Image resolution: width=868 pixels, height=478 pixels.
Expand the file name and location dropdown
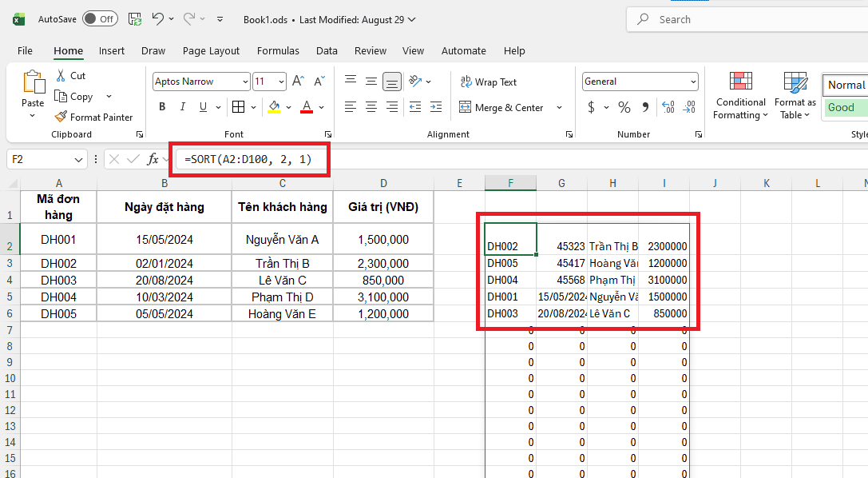pos(412,19)
